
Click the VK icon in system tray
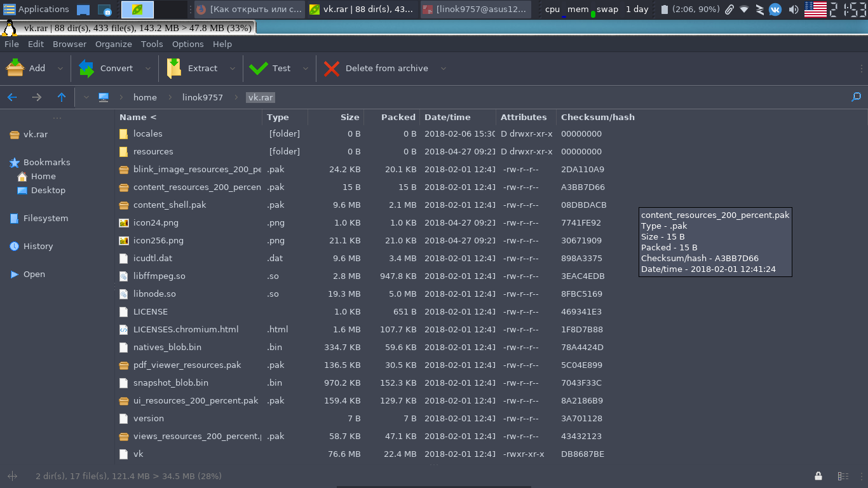tap(775, 10)
